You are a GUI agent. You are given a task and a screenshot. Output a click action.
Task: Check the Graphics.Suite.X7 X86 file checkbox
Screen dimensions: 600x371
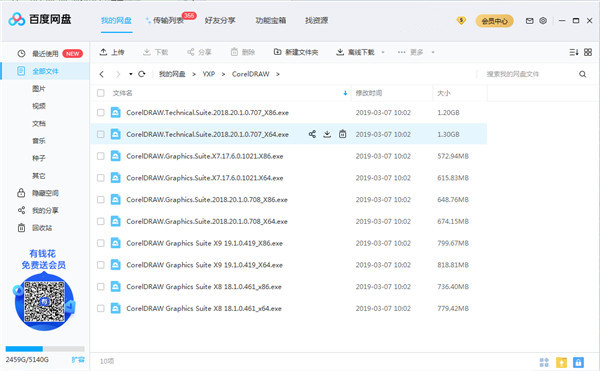pos(101,156)
